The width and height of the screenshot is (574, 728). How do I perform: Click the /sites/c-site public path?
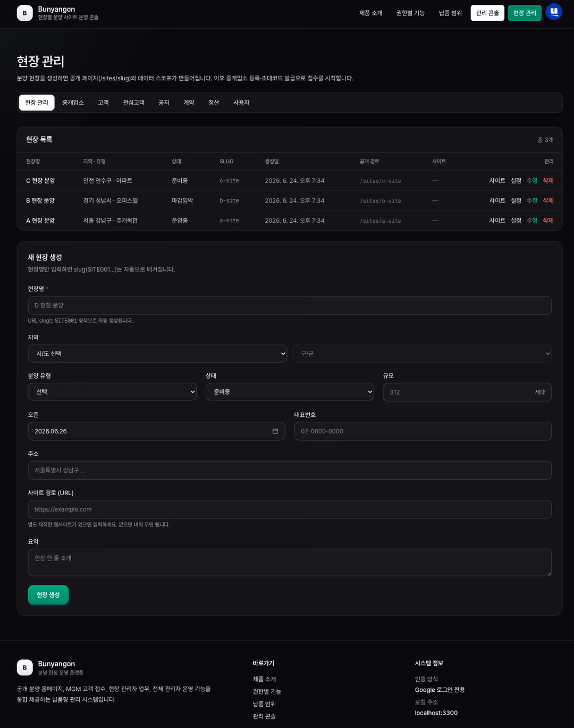pos(381,181)
